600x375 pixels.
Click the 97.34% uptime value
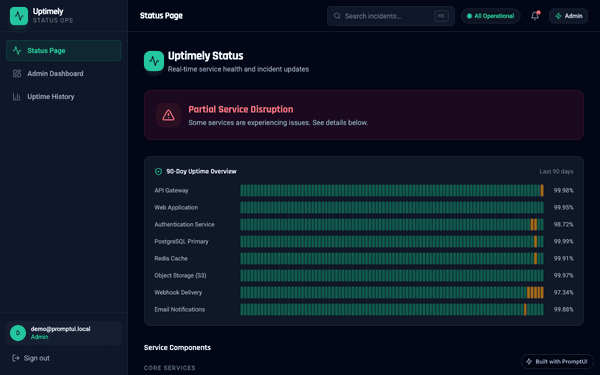click(x=564, y=292)
